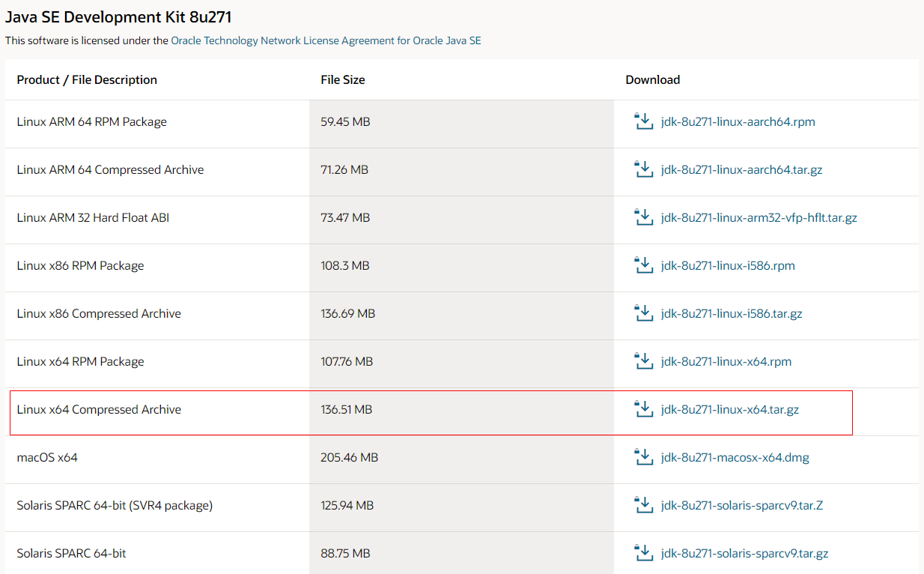Viewport: 924px width, 574px height.
Task: Click download icon beside jdk-8u271-solaris-sparcv9.tar.gz
Action: 644,553
